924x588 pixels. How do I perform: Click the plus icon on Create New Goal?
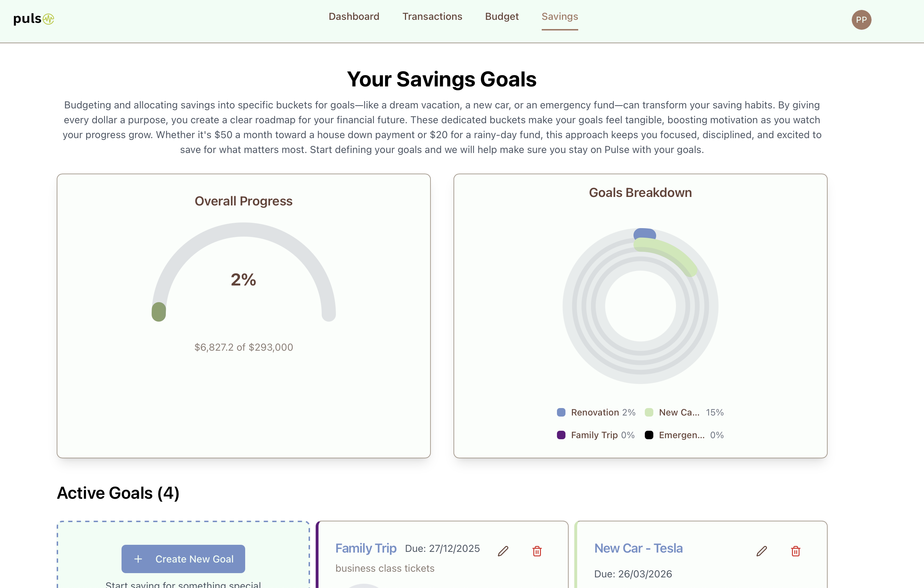coord(138,559)
